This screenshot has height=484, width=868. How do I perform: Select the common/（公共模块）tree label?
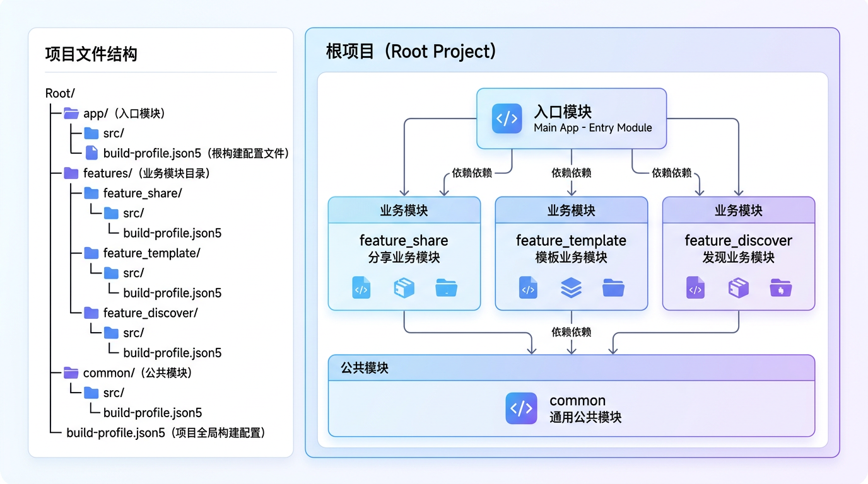138,373
